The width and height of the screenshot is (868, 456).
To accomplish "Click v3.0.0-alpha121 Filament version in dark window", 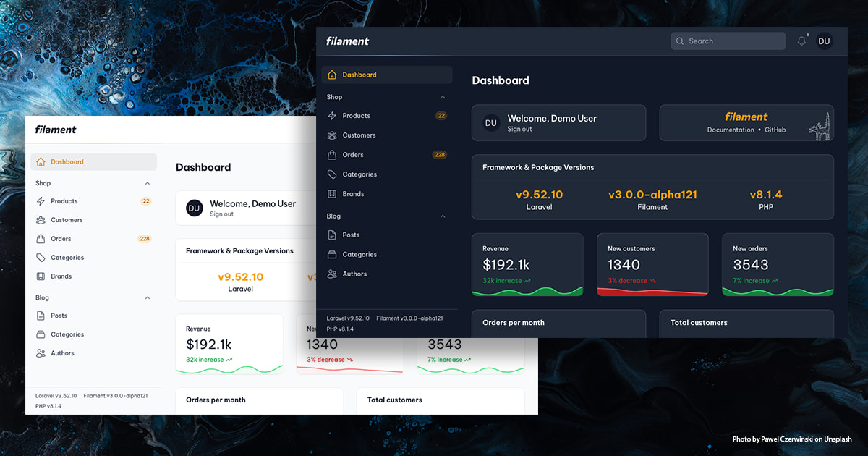I will [652, 195].
